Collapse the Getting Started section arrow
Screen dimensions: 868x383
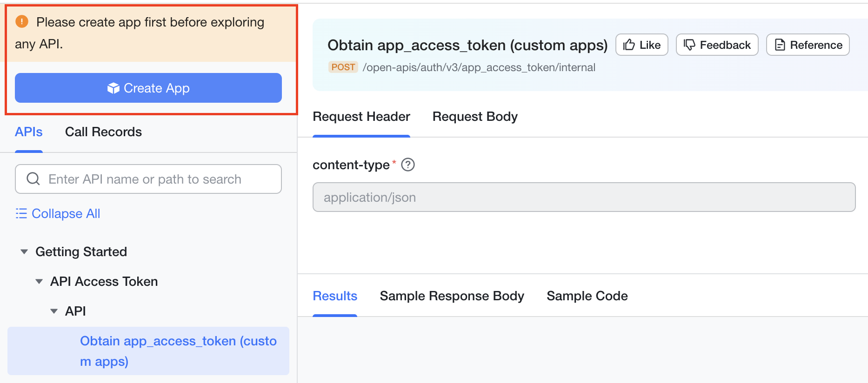(x=24, y=252)
